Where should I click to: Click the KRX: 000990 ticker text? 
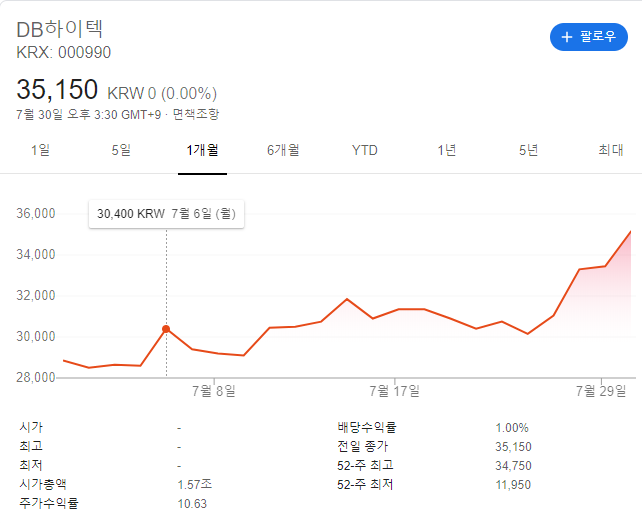click(63, 52)
